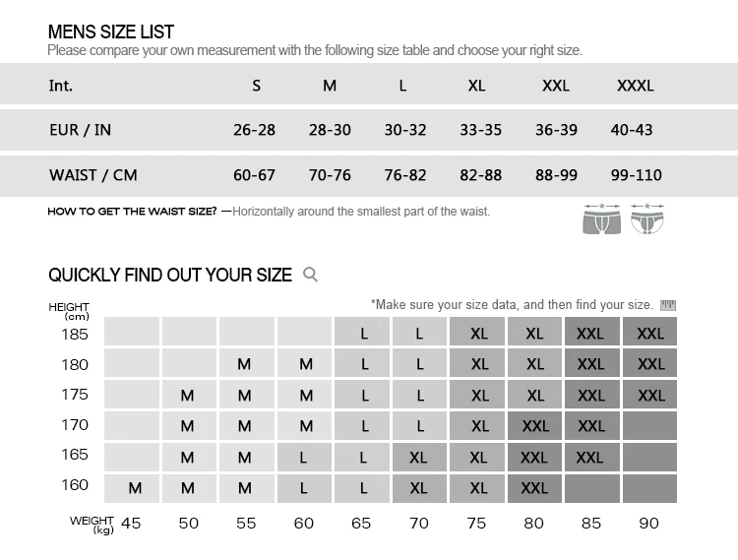Select the XXXL size column header
The image size is (738, 560).
click(635, 86)
